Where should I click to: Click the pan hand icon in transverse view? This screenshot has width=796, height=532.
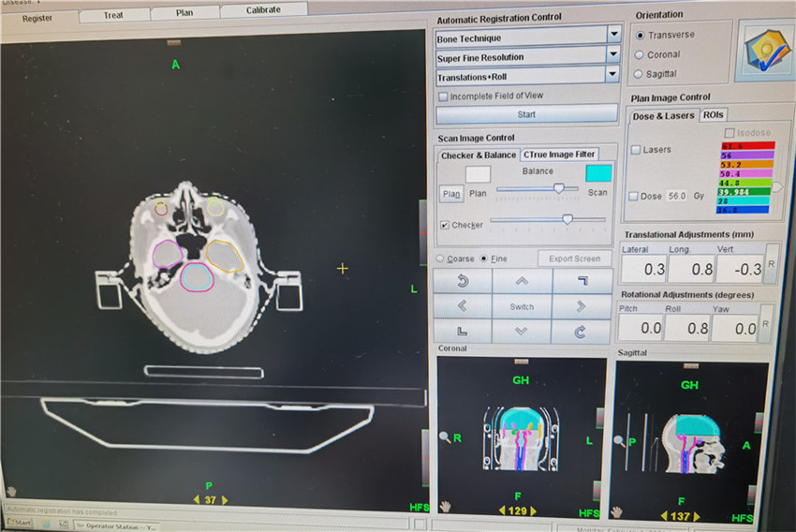11,492
